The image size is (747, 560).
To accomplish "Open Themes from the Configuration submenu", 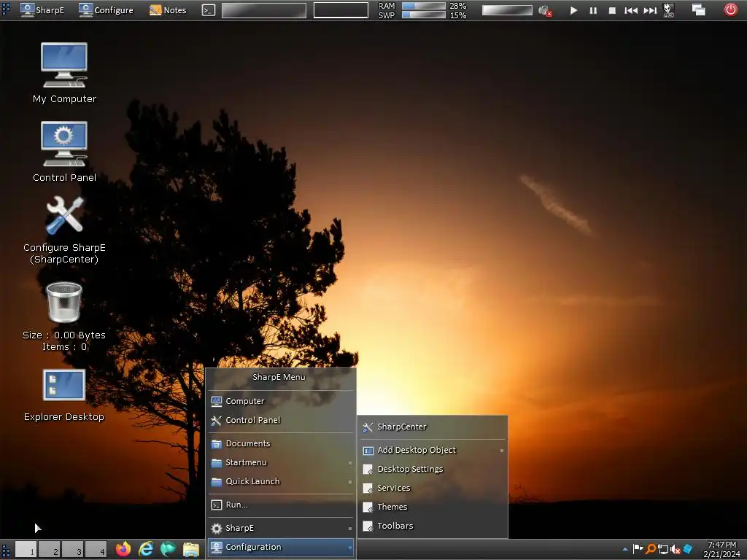I will click(433, 507).
